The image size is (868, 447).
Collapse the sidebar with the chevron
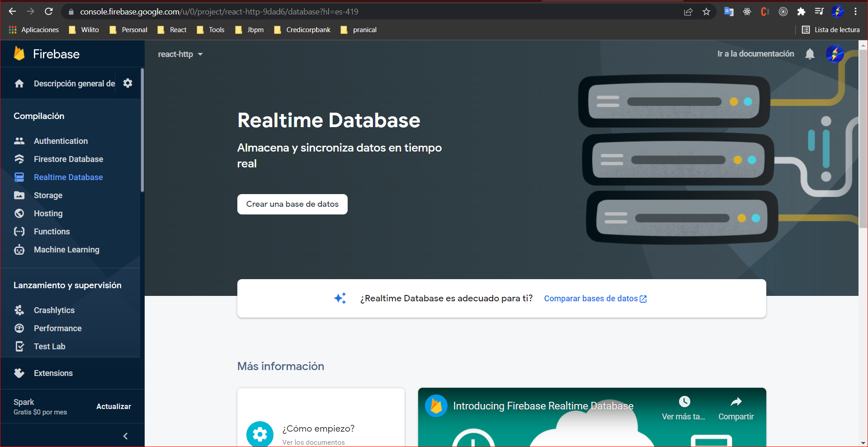(126, 436)
